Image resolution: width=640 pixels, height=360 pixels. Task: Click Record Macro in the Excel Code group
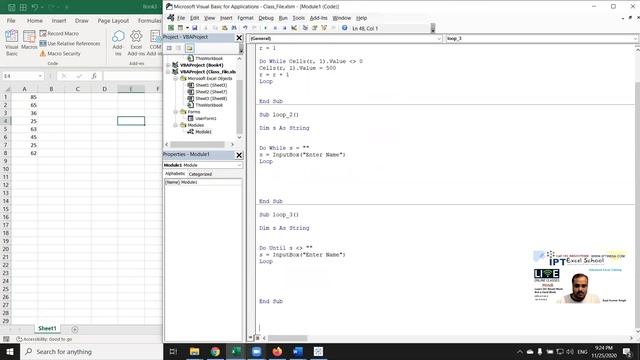(59, 33)
